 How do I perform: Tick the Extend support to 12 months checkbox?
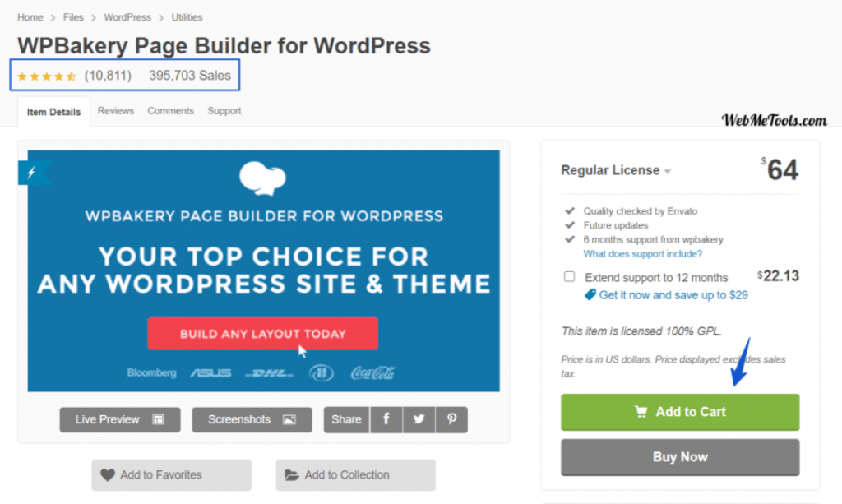coord(569,276)
